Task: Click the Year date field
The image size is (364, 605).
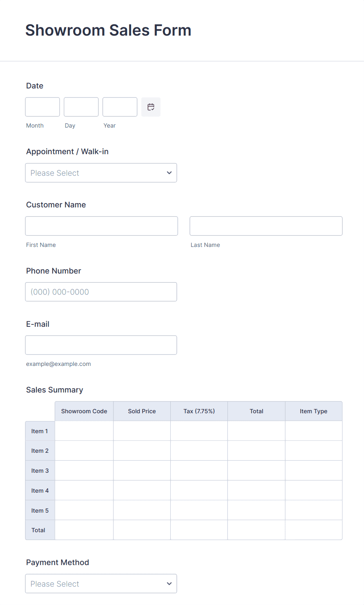Action: 120,107
